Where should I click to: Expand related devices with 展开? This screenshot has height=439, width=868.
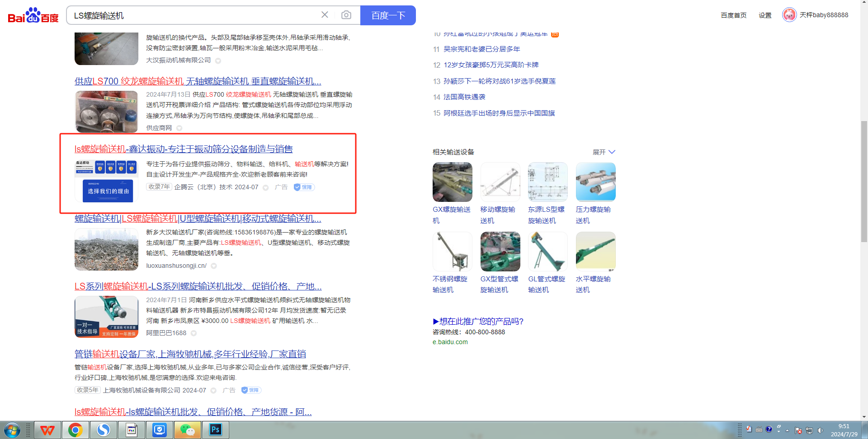604,152
